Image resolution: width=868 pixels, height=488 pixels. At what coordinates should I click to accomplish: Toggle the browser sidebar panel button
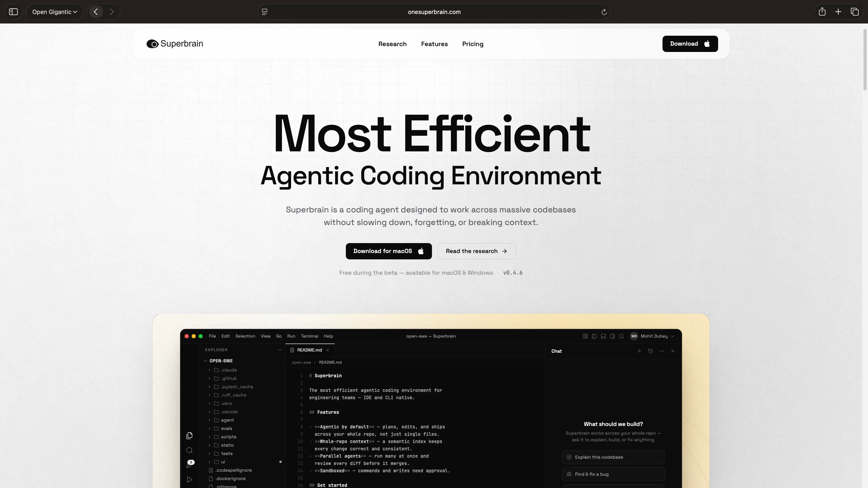pyautogui.click(x=14, y=12)
